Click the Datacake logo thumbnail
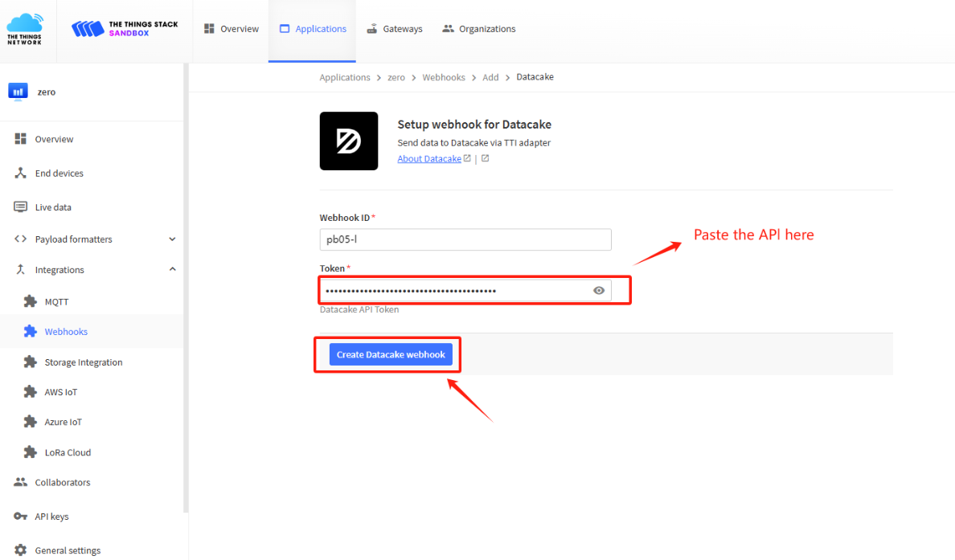This screenshot has width=955, height=560. click(349, 141)
